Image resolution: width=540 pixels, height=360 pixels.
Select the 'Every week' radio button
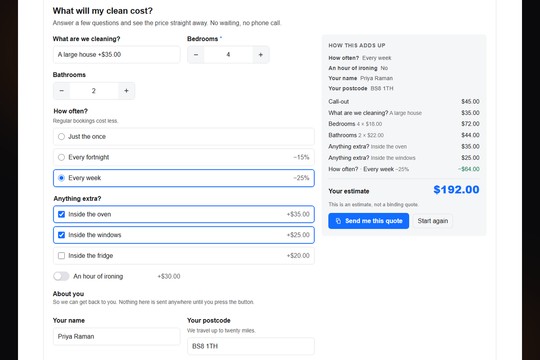(x=61, y=178)
